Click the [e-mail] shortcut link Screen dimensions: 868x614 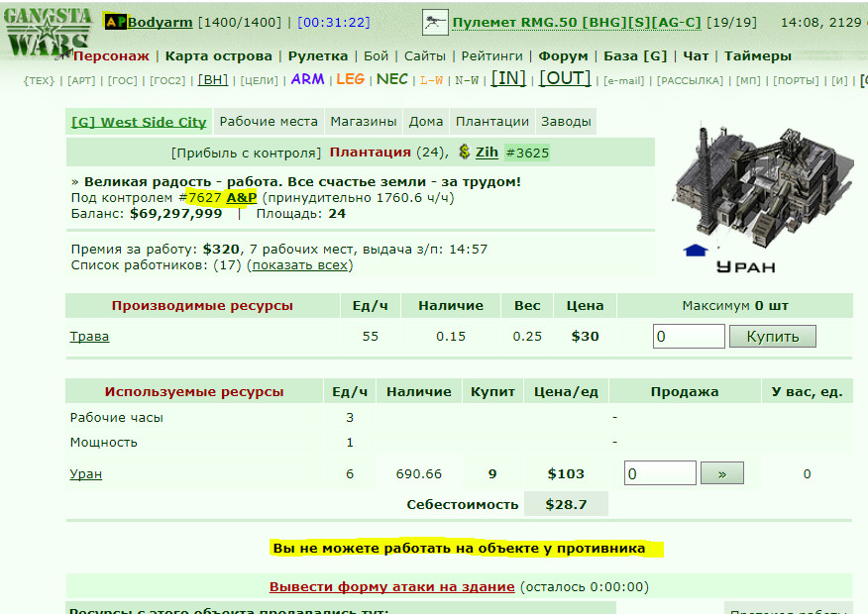(624, 81)
